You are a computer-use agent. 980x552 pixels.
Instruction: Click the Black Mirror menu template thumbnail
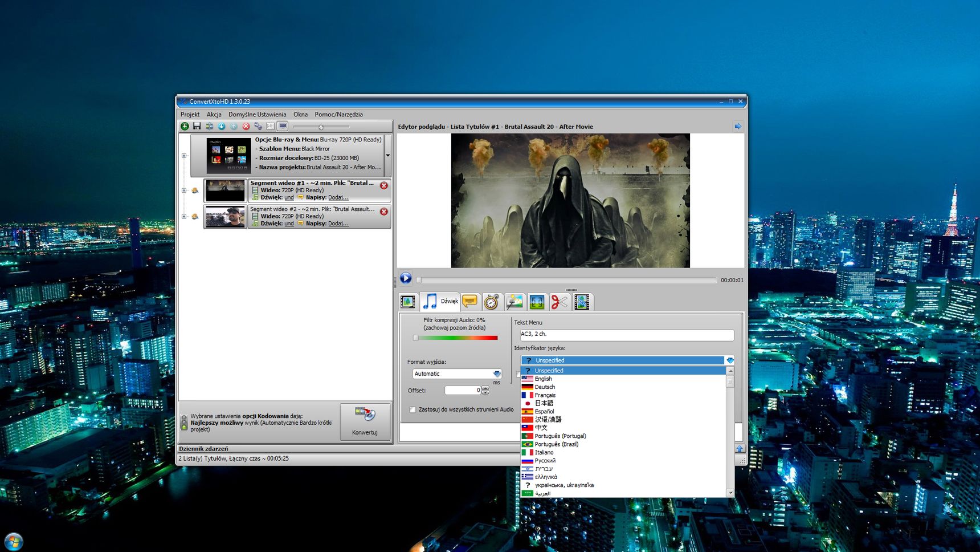228,156
